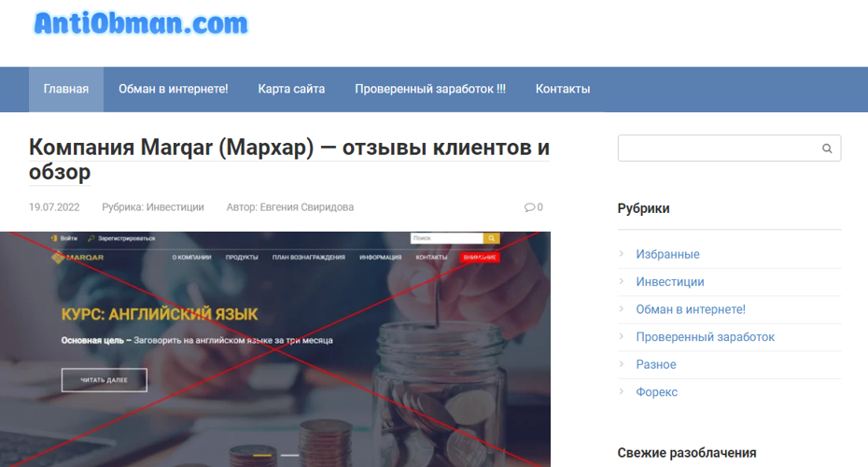The height and width of the screenshot is (467, 868).
Task: Open the Проверенный заработок sidebar category
Action: [x=706, y=337]
